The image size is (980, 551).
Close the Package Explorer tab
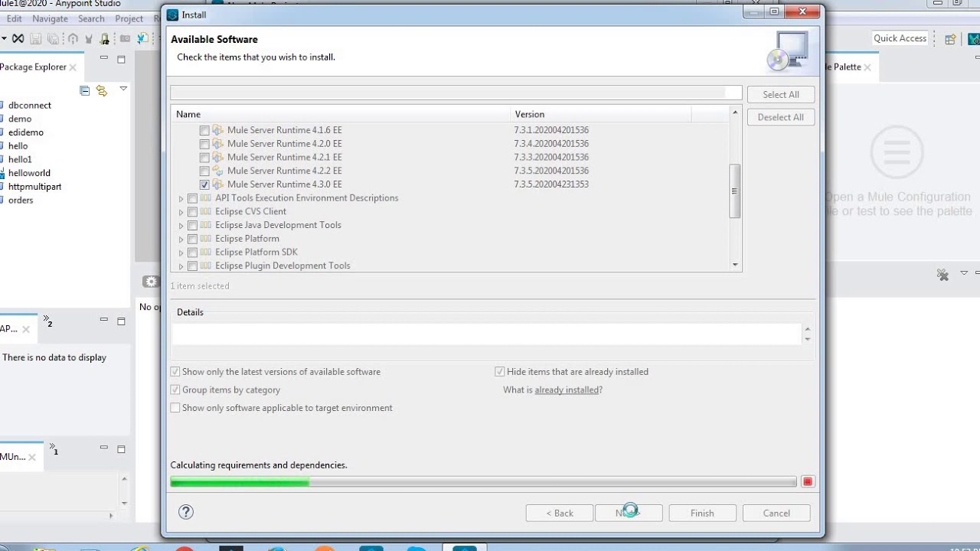point(73,67)
